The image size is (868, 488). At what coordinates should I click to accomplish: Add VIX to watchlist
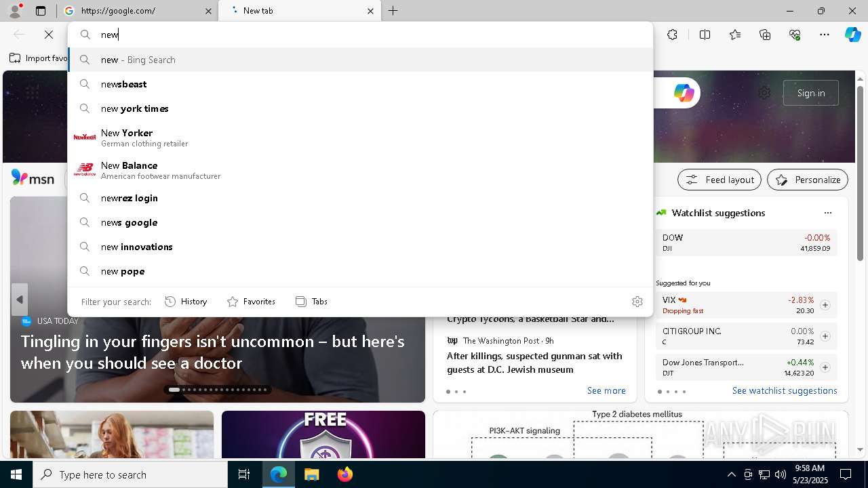tap(825, 305)
